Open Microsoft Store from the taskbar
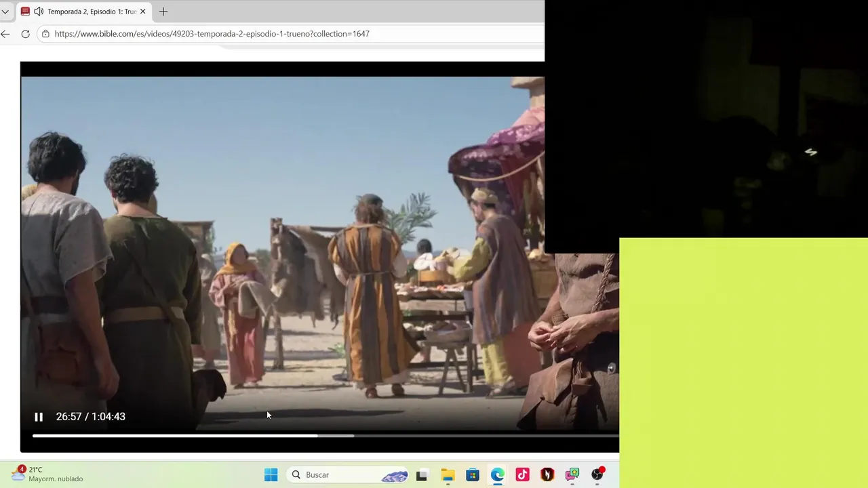 [473, 474]
